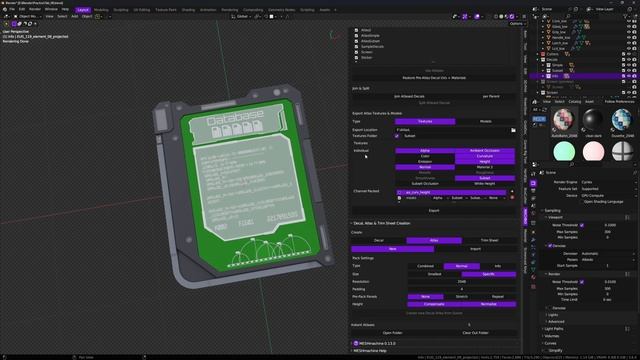The width and height of the screenshot is (640, 360).
Task: Click Restore Pre-Atlas Decal UVs + Materials
Action: pyautogui.click(x=434, y=78)
